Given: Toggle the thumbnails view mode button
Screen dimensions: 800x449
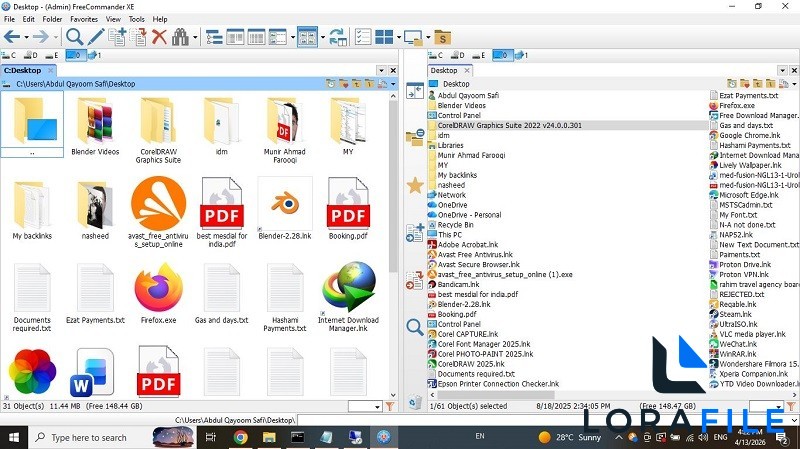Looking at the screenshot, I should [308, 37].
